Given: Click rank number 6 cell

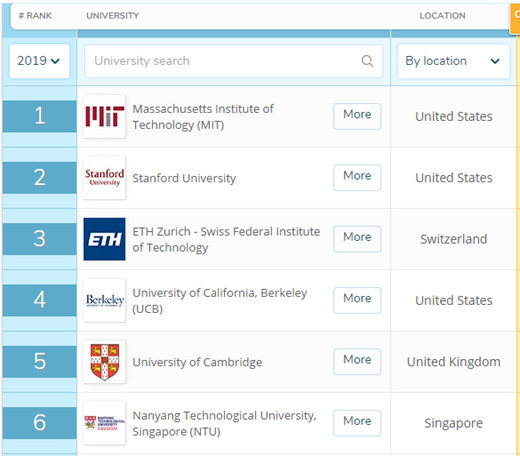Looking at the screenshot, I should tap(40, 423).
